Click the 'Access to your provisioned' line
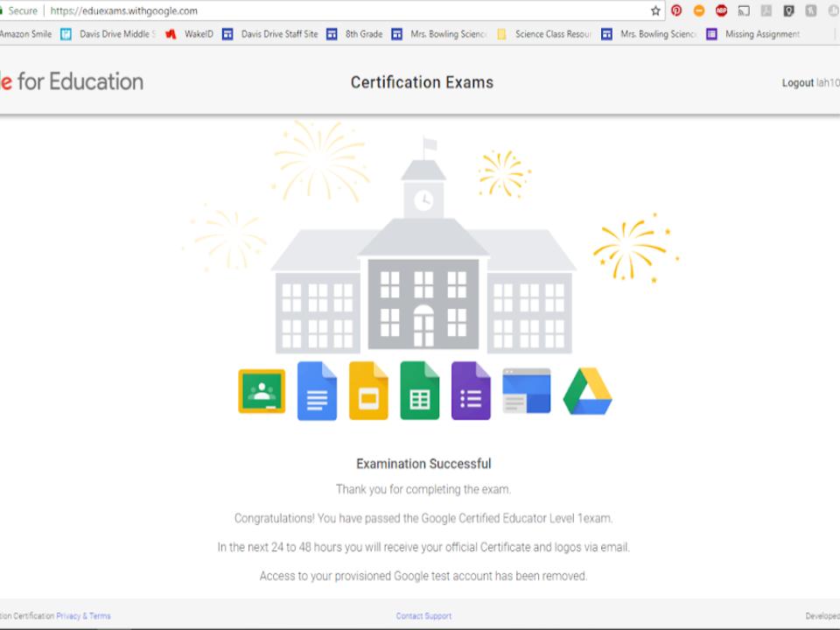The image size is (840, 630). click(x=423, y=577)
